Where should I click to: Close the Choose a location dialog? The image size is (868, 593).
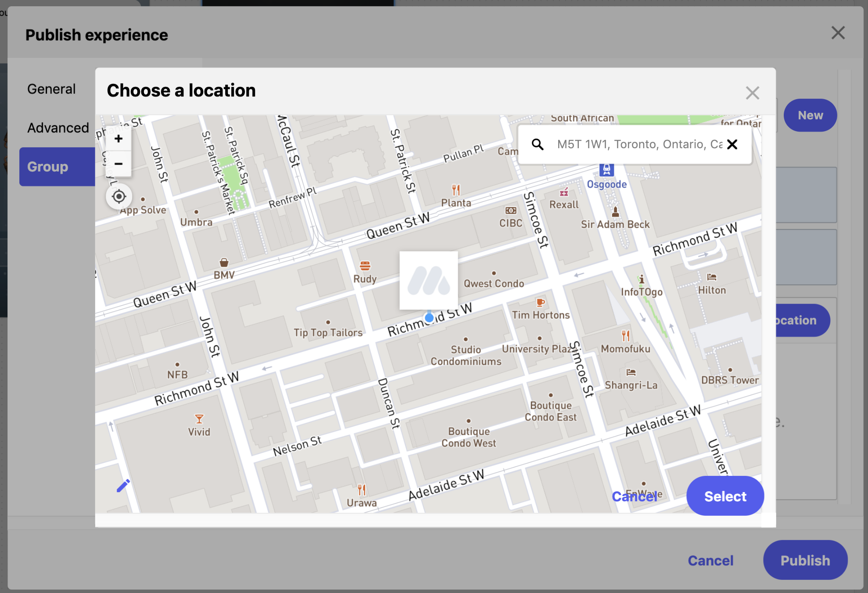[x=752, y=93]
